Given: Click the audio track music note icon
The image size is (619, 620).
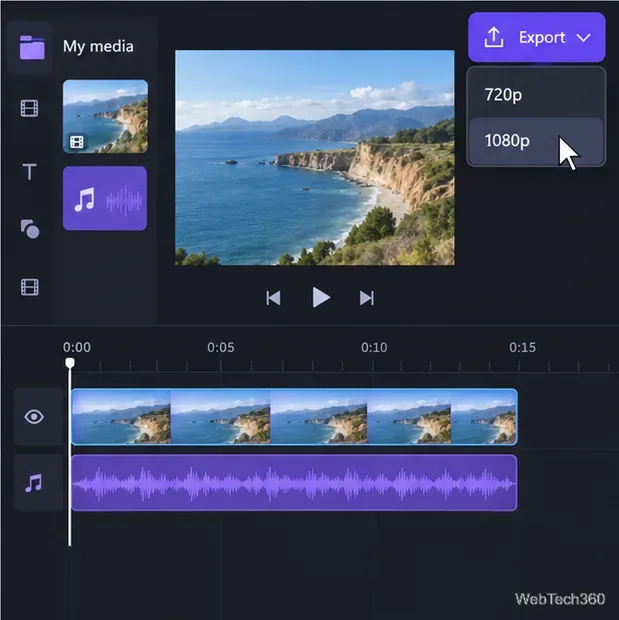Looking at the screenshot, I should pos(34,483).
